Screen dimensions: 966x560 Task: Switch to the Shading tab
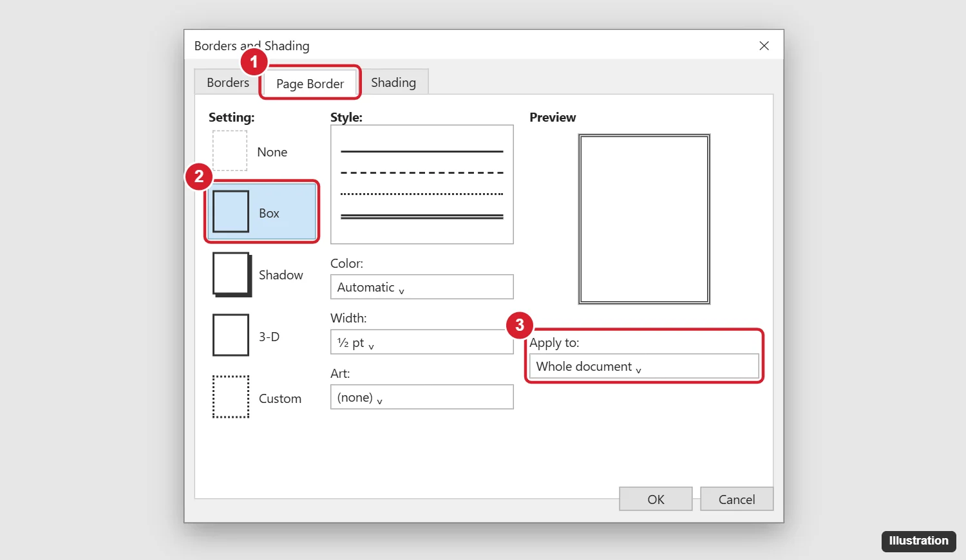(x=393, y=82)
